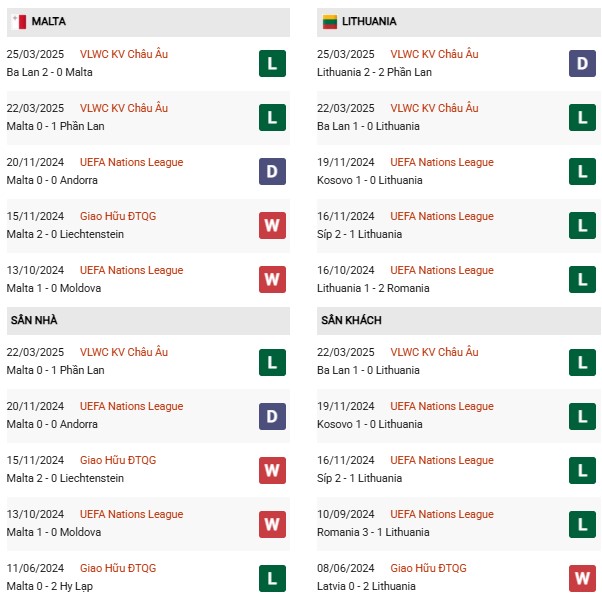Screen dimensions: 602x598
Task: Open Giao Hữu ĐTQG link dated 11/06/2024
Action: (x=118, y=568)
